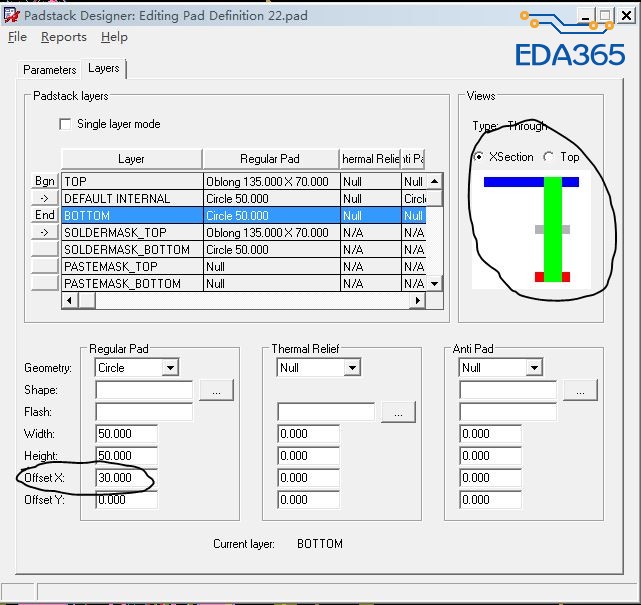Screen dimensions: 641x605
Task: Click the Regular Pad Offset Y field
Action: click(126, 500)
